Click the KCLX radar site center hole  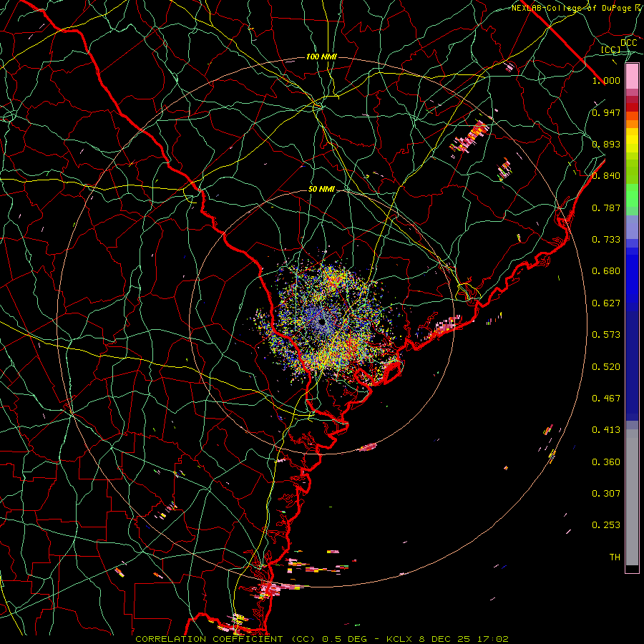pyautogui.click(x=321, y=322)
